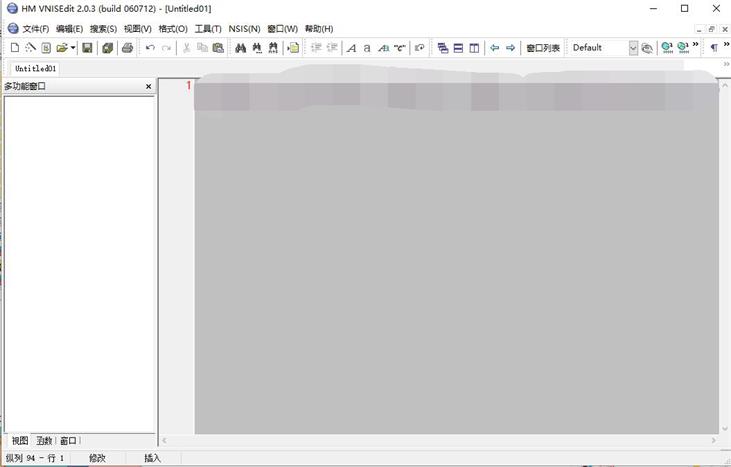Screen dimensions: 731x467
Task: Click the decrease indent icon
Action: click(x=332, y=48)
